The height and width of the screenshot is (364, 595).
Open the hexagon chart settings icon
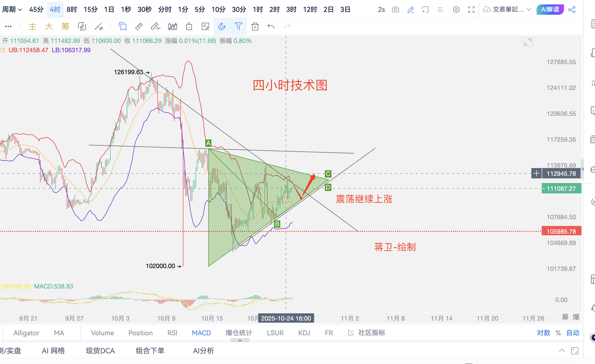click(x=456, y=10)
